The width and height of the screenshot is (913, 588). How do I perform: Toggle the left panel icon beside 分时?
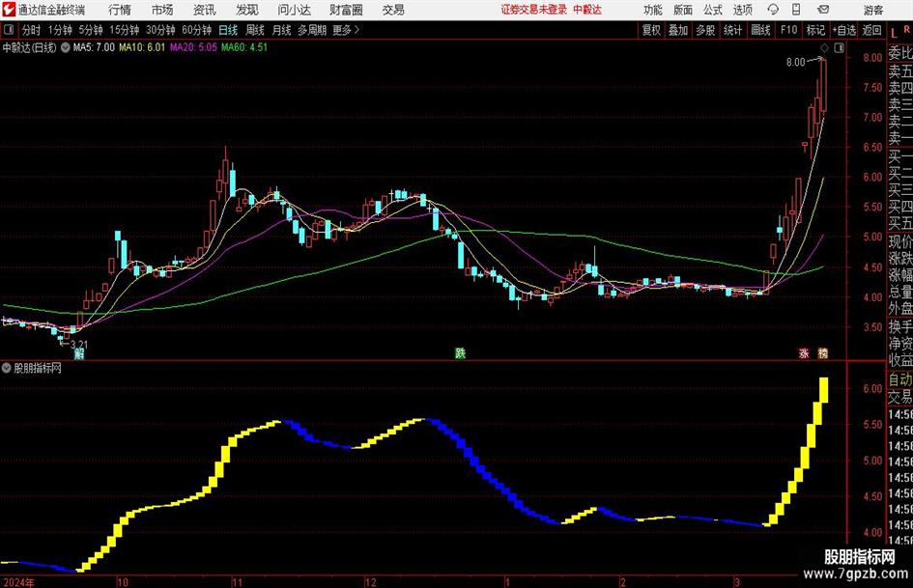[9, 30]
